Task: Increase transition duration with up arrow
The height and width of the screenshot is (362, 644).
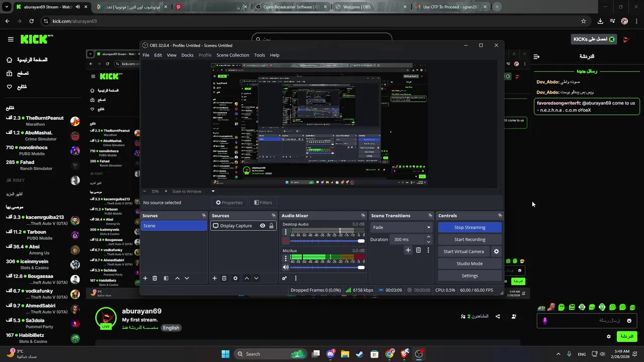Action: coord(429,237)
